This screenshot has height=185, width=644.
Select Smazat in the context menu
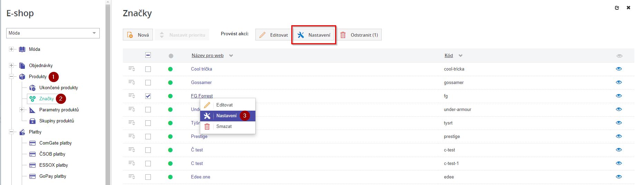coord(224,127)
